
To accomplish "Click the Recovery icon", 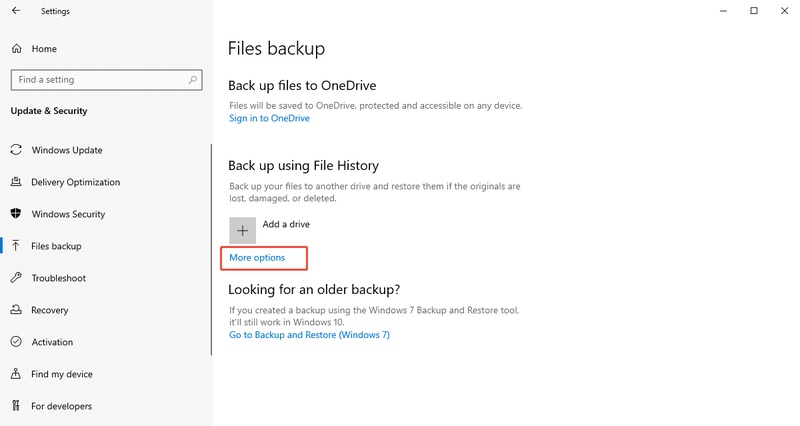I will [16, 310].
